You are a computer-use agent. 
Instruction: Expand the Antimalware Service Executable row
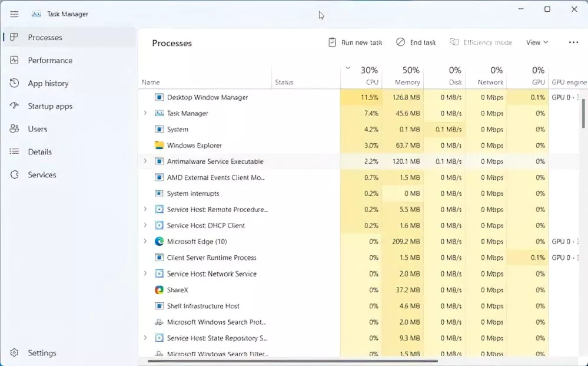pos(145,161)
